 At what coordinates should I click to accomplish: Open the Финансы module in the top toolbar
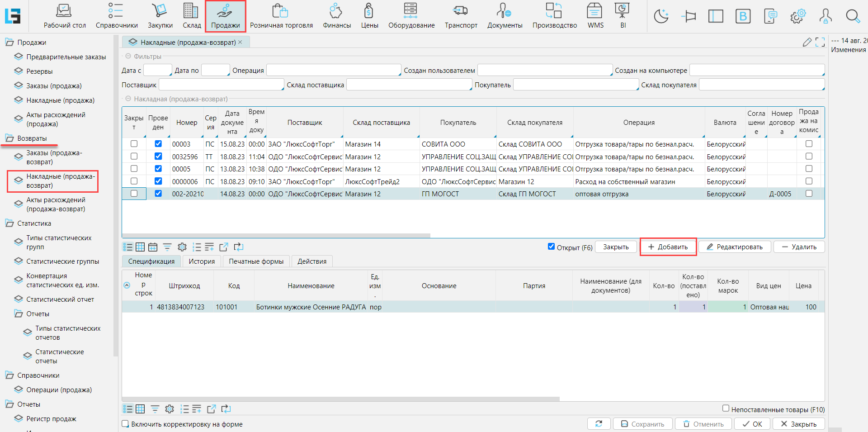pos(336,16)
